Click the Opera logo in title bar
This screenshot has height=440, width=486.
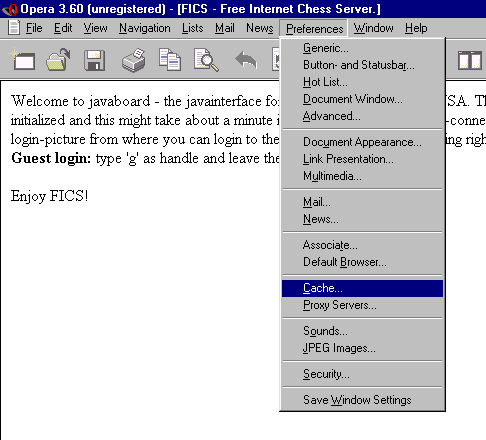coord(10,9)
